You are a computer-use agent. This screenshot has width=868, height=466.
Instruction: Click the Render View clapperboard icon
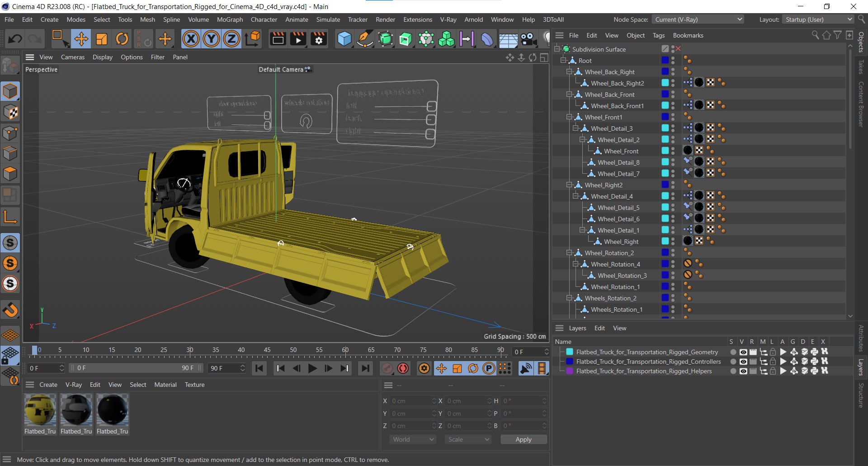pyautogui.click(x=278, y=39)
